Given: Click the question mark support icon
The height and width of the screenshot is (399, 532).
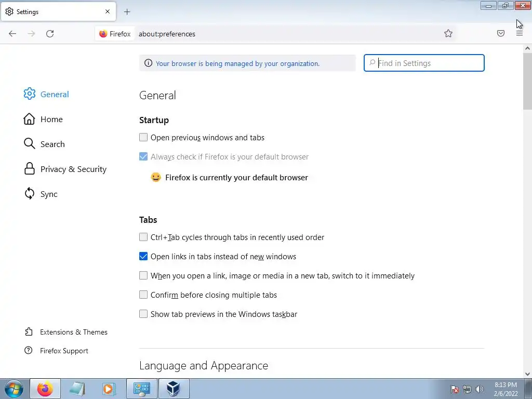Looking at the screenshot, I should tap(29, 351).
